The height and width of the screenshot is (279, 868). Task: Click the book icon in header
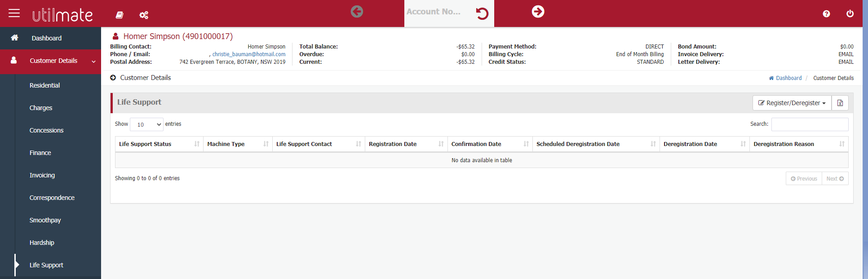[x=120, y=15]
